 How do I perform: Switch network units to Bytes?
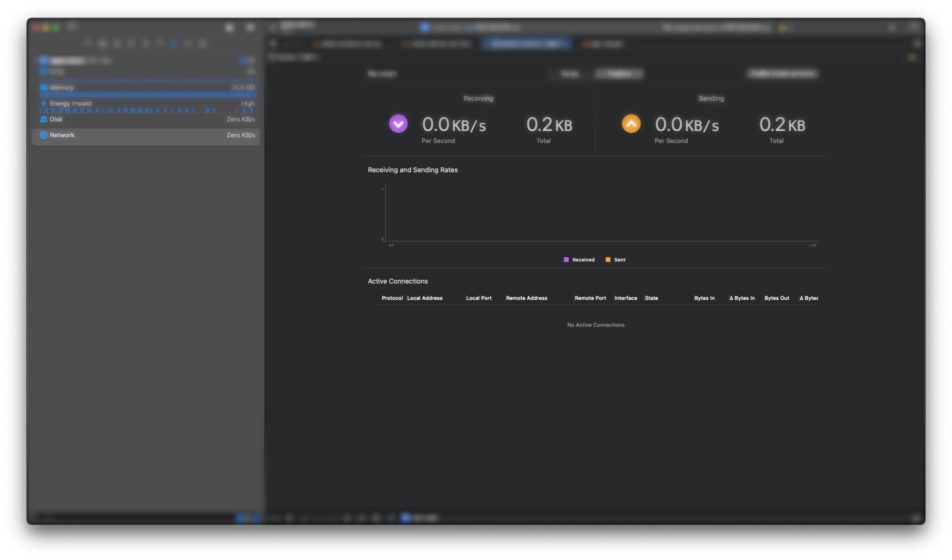569,74
